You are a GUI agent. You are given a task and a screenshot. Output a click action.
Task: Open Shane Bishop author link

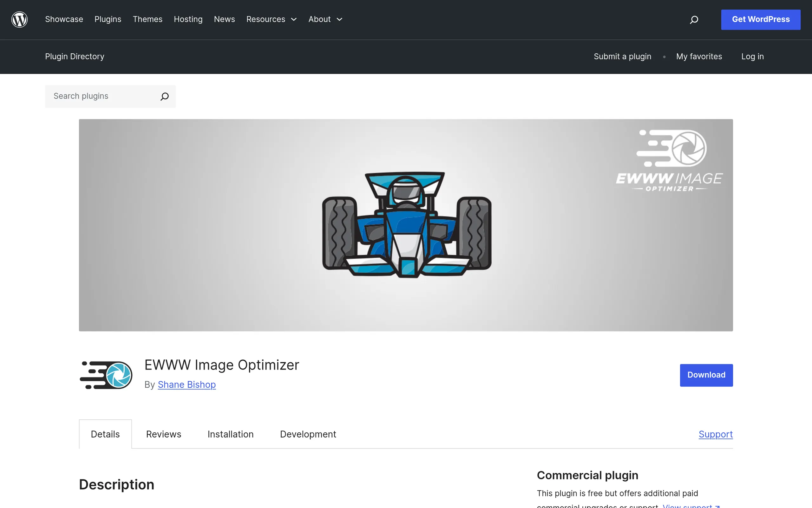click(x=187, y=384)
